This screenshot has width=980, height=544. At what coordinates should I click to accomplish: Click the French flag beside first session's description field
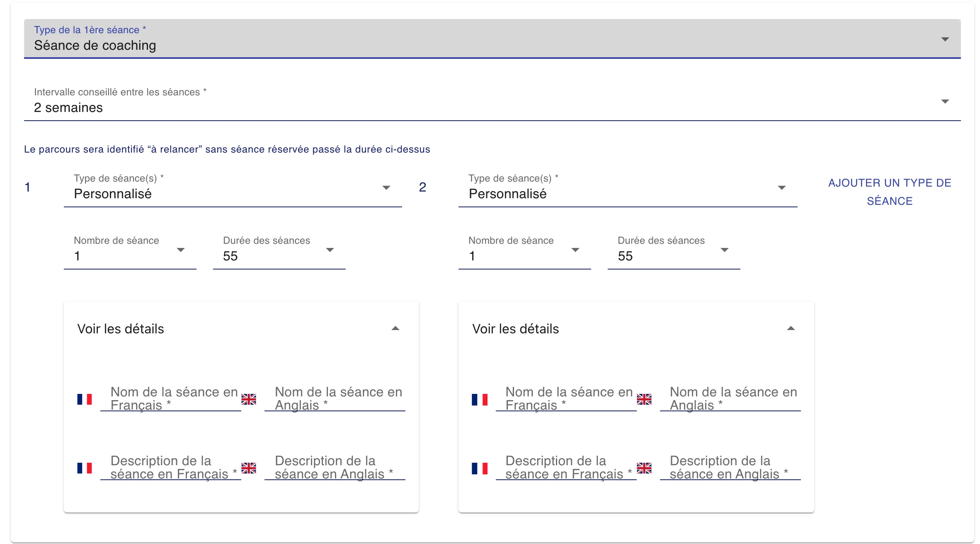tap(85, 468)
